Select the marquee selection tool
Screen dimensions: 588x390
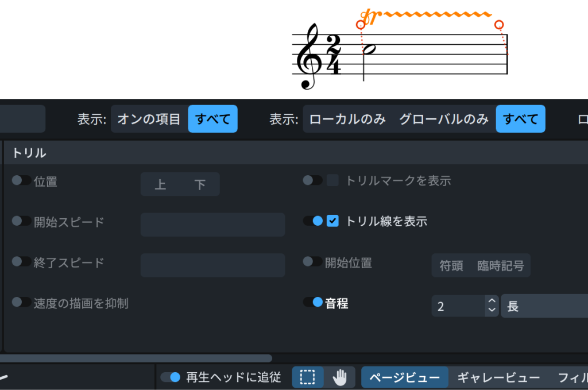308,377
